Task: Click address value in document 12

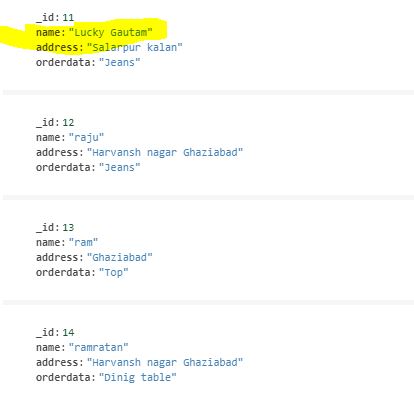Action: (165, 152)
